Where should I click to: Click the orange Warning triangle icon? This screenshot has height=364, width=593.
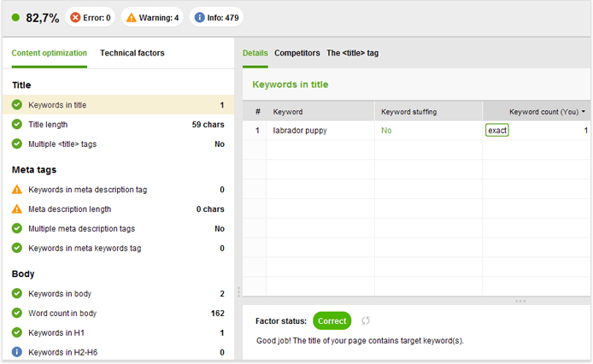point(132,17)
